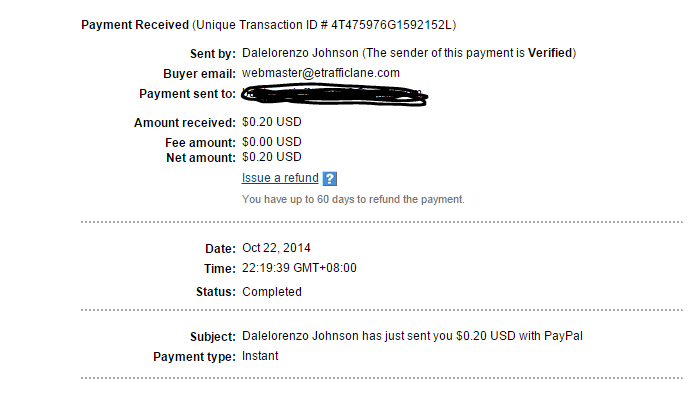Click the blacked-out Payment sent to address
Image resolution: width=690 pixels, height=407 pixels.
click(334, 95)
